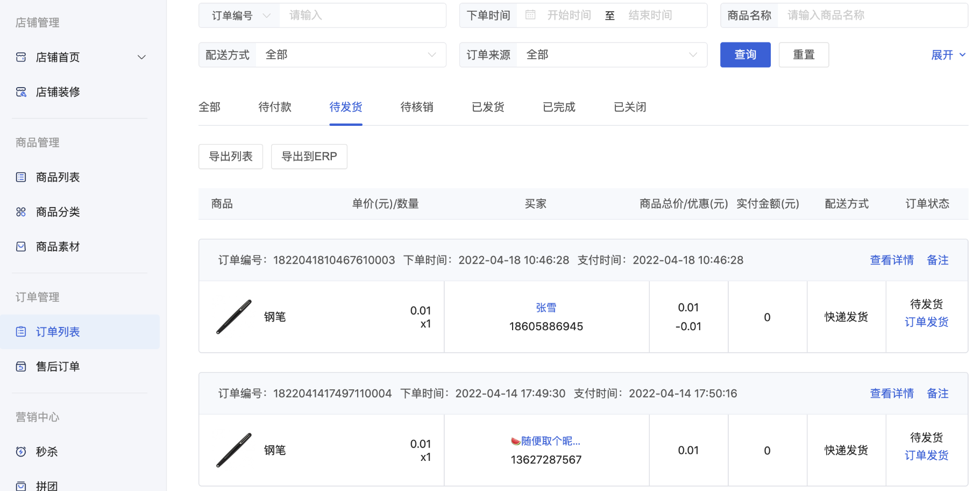Viewport: 980px width, 491px height.
Task: Click the 拼团 sidebar icon
Action: [x=21, y=486]
